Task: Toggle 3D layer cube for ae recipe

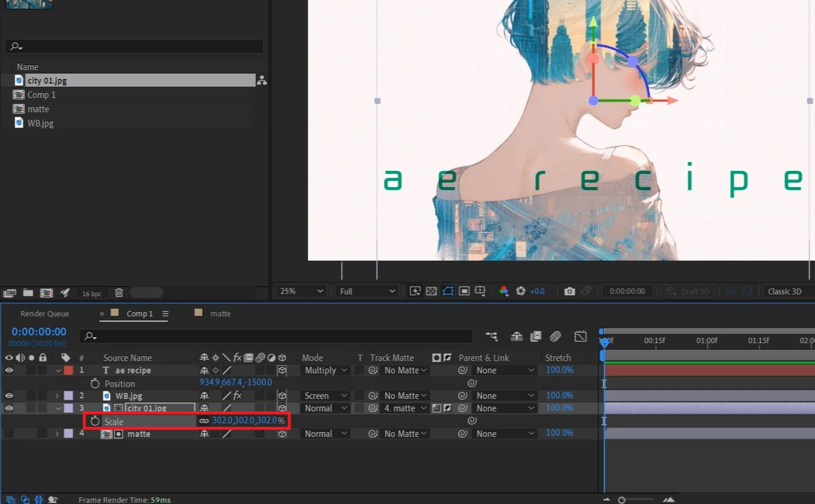Action: point(282,370)
